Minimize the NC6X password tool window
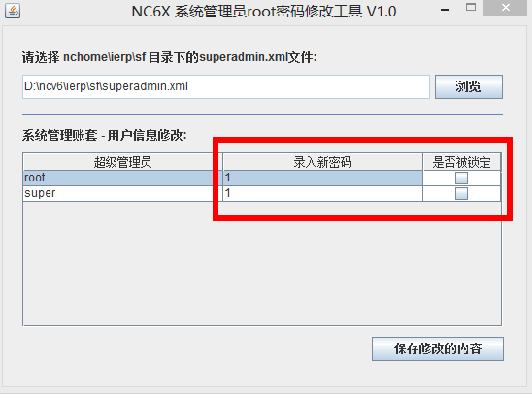 pos(445,10)
